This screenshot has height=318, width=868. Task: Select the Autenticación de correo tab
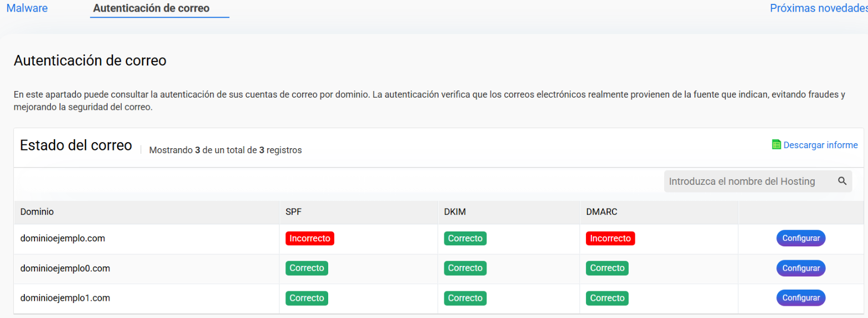[152, 8]
